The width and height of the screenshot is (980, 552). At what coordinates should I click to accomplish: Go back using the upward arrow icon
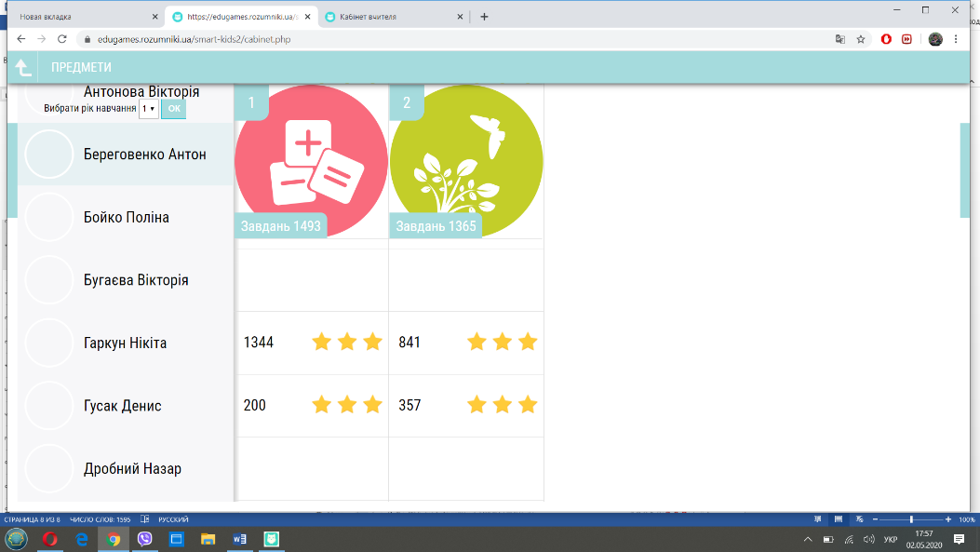tap(23, 68)
